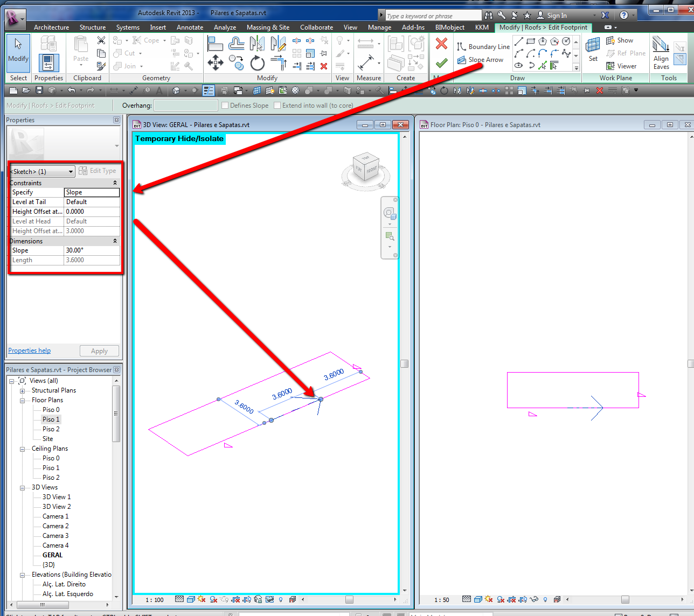
Task: Click the Slope value field 30.00°
Action: click(92, 250)
